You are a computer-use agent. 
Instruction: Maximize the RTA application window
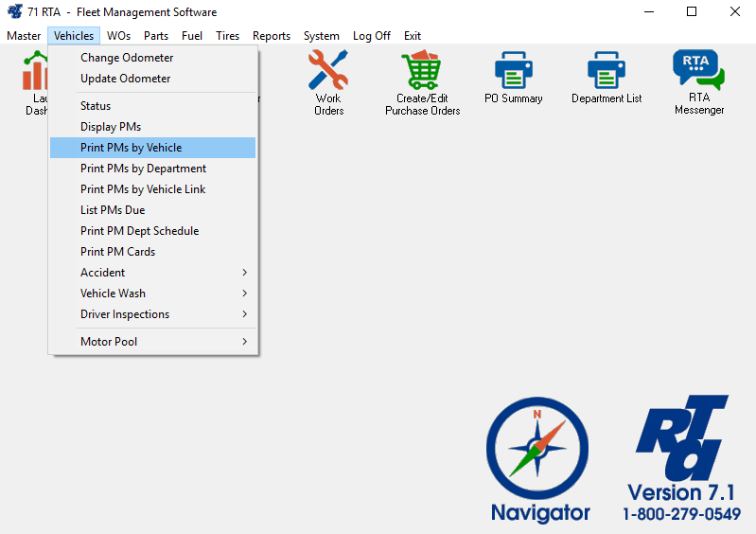click(692, 12)
